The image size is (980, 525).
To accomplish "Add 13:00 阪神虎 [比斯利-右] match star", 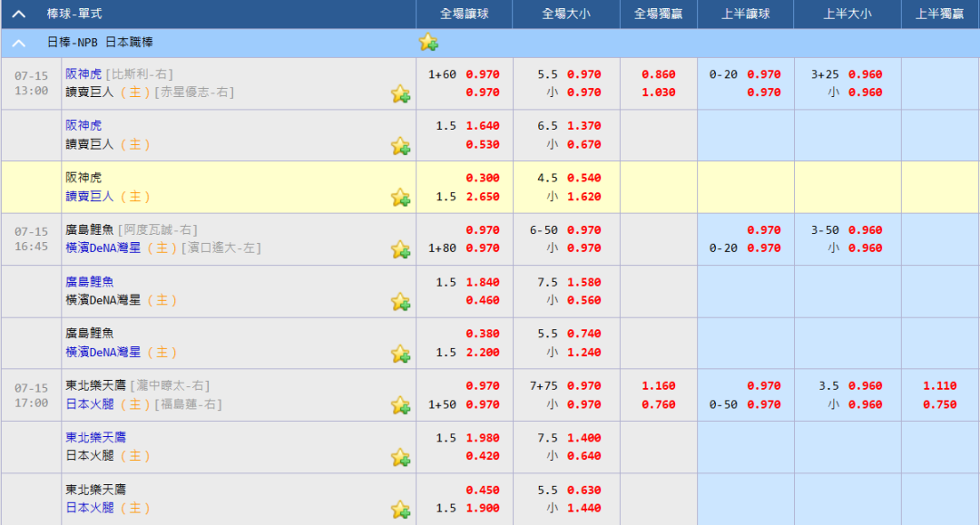I will (401, 93).
